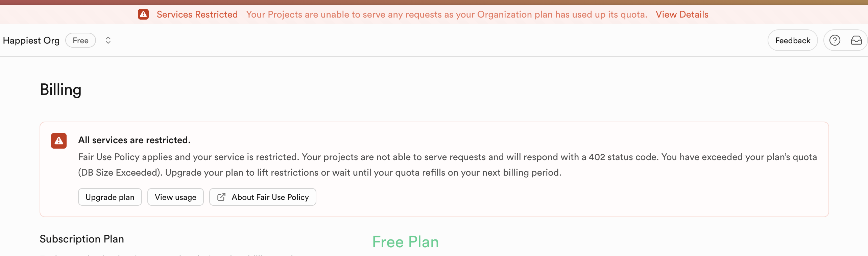Click the Subscription Plan section title
Screen dimensions: 868x256
point(82,239)
